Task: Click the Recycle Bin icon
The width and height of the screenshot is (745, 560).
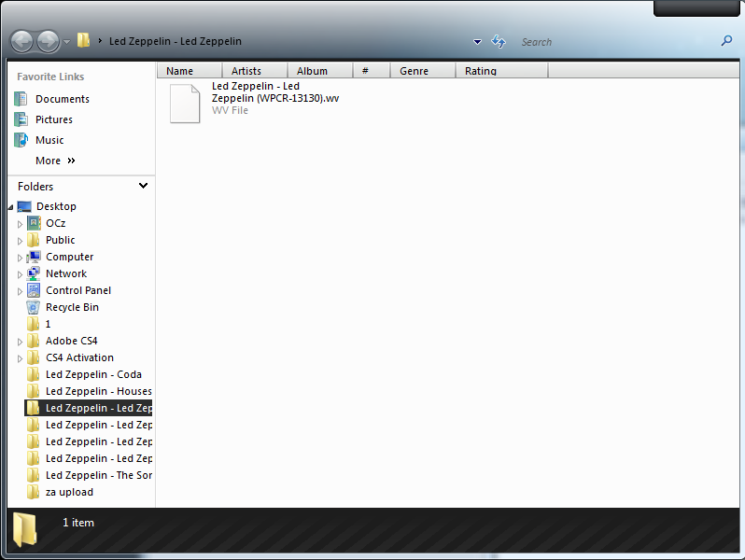Action: pyautogui.click(x=34, y=307)
